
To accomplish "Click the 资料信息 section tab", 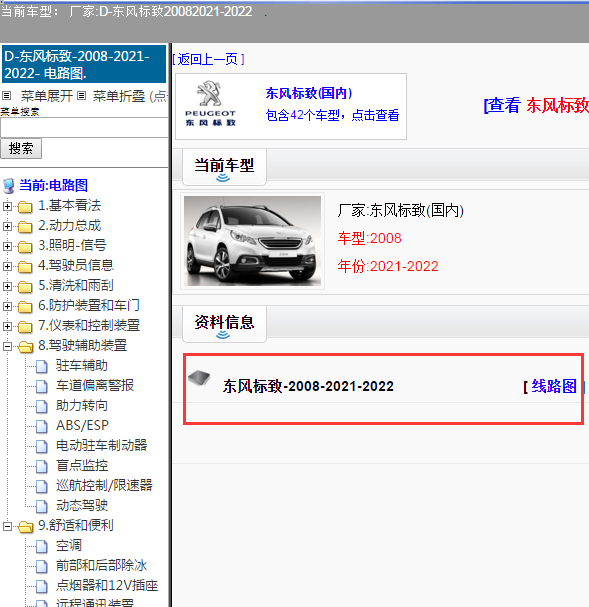I will (224, 324).
